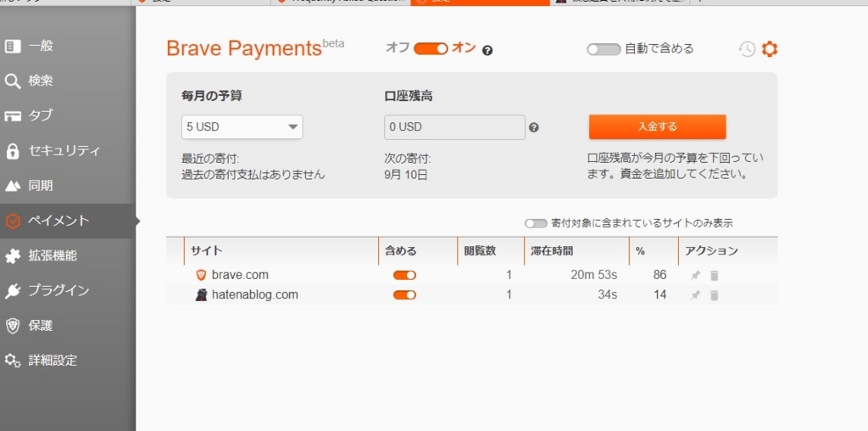Enable 自動で含める auto-include switch
The image size is (868, 431).
tap(604, 49)
